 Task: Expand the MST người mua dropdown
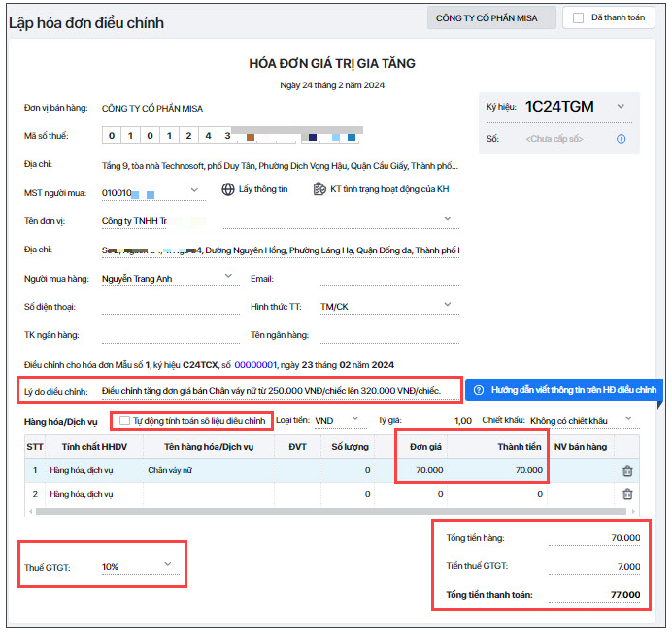click(x=194, y=189)
